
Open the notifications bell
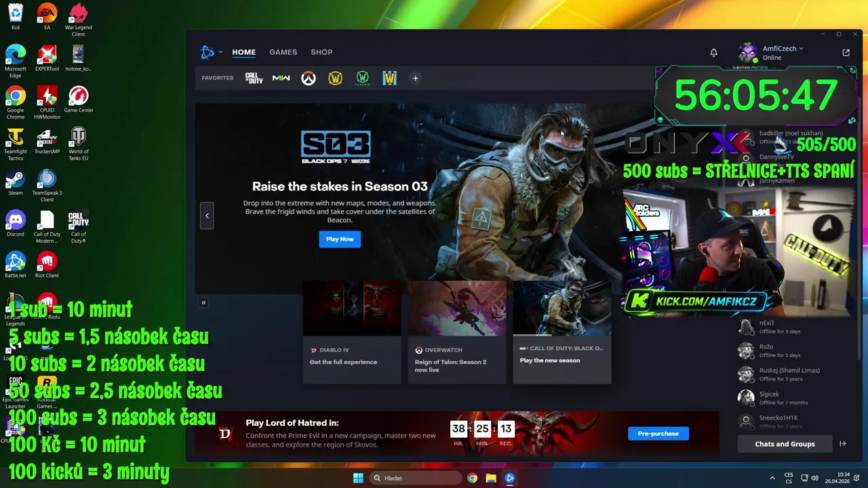point(713,52)
